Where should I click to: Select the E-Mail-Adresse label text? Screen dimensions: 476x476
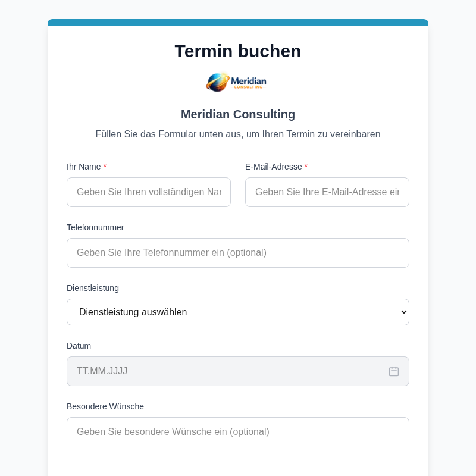tap(274, 167)
